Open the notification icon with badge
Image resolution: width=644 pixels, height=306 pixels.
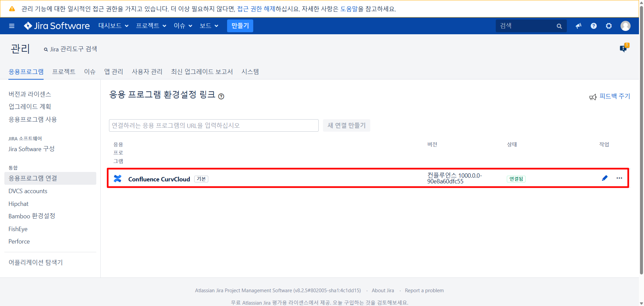coord(624,48)
